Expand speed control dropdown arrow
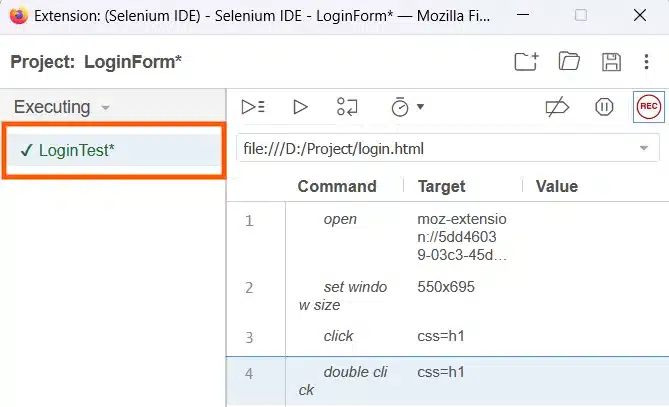669x407 pixels. (420, 107)
